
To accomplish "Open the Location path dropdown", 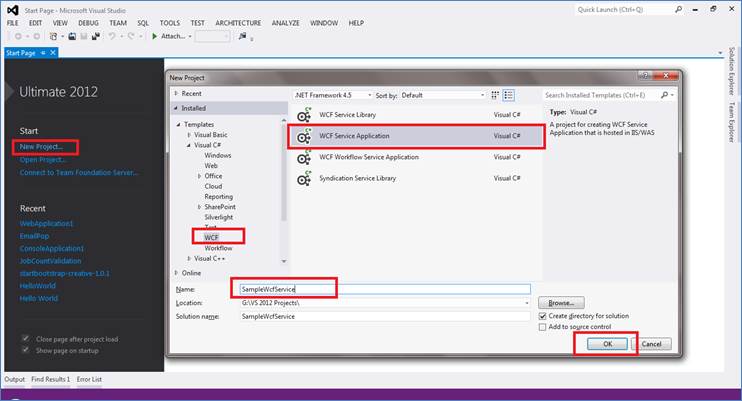I will tap(527, 303).
